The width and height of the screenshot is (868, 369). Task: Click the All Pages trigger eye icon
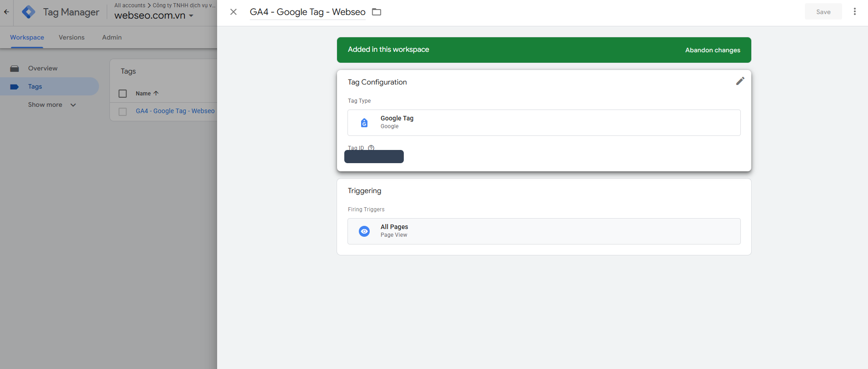click(364, 231)
